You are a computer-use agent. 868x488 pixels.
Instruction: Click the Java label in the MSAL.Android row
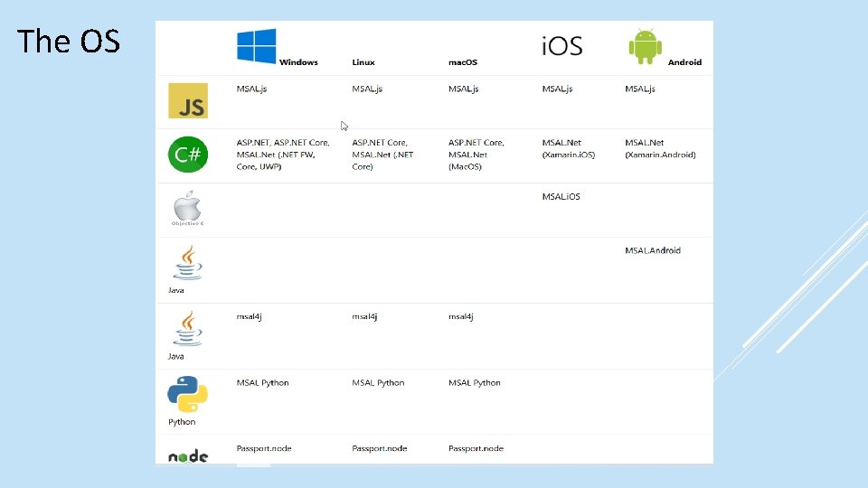176,290
